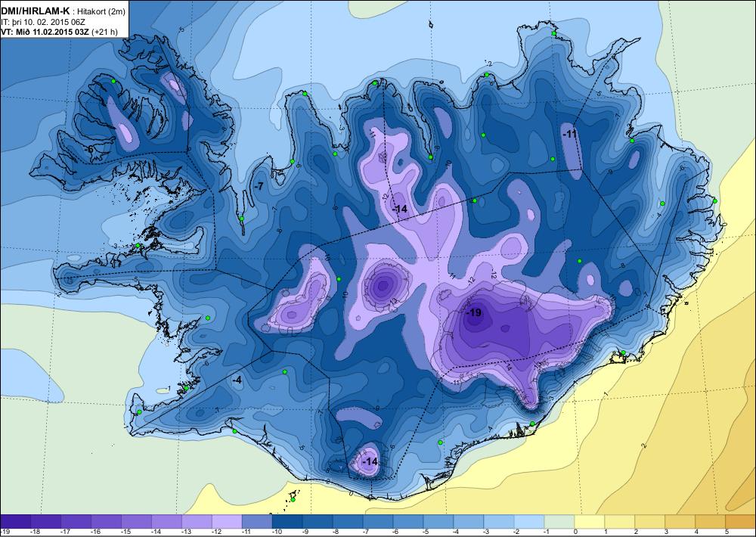Pick legend swatch between -18 and -17
The width and height of the screenshot is (756, 537).
[x=46, y=521]
